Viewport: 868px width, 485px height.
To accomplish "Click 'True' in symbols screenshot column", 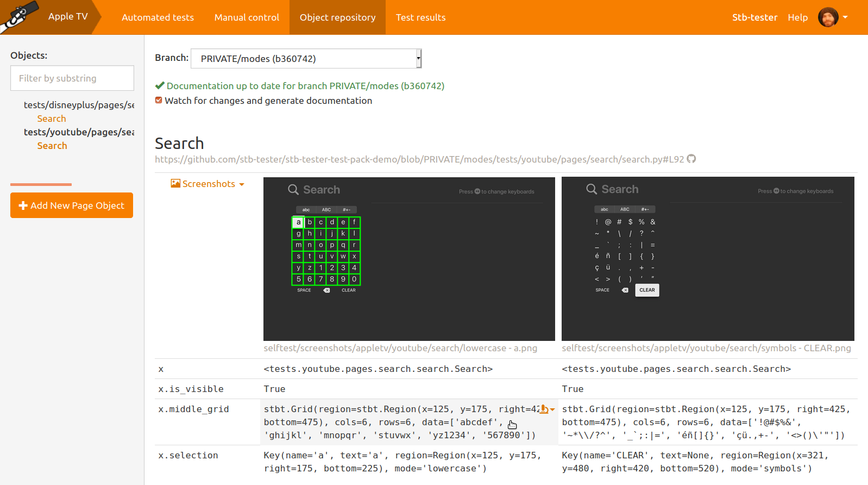I will (x=573, y=389).
